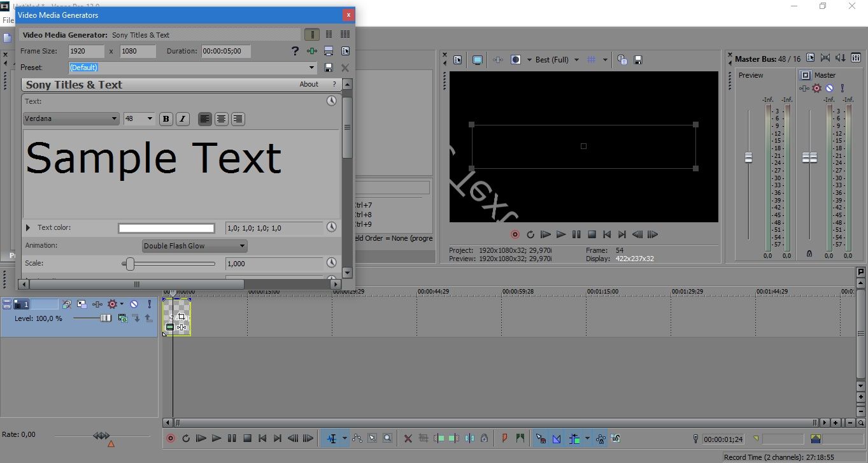Toggle Split Screen View in preview toolbar
Image resolution: width=868 pixels, height=463 pixels.
(516, 60)
